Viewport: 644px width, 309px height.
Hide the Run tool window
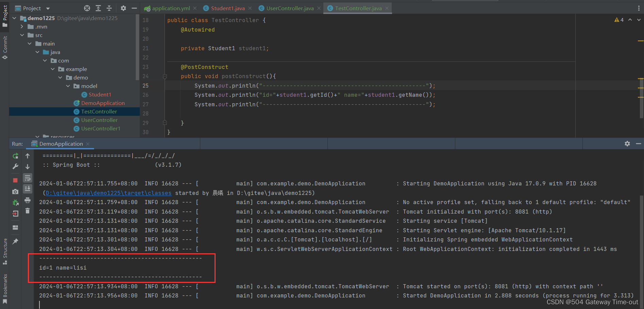coord(638,144)
